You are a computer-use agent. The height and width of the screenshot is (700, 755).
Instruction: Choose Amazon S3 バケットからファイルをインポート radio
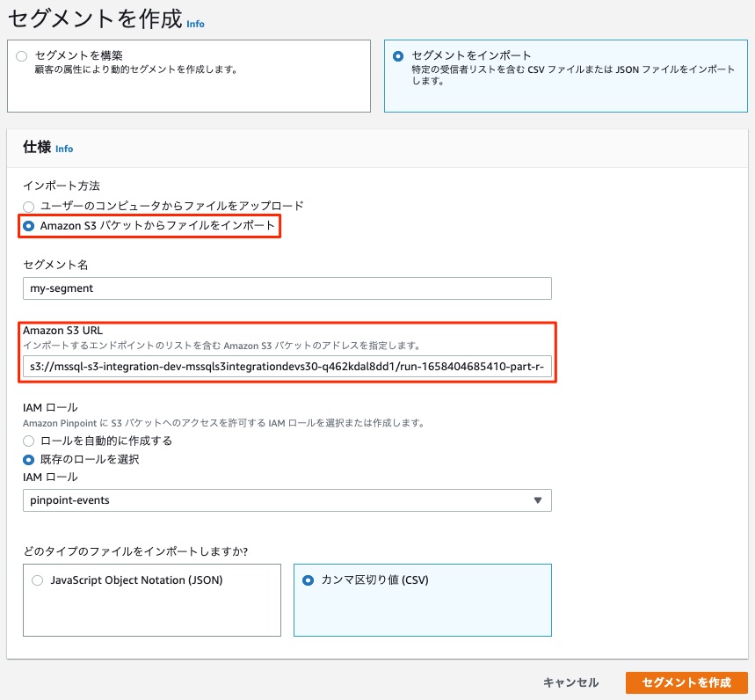click(29, 226)
